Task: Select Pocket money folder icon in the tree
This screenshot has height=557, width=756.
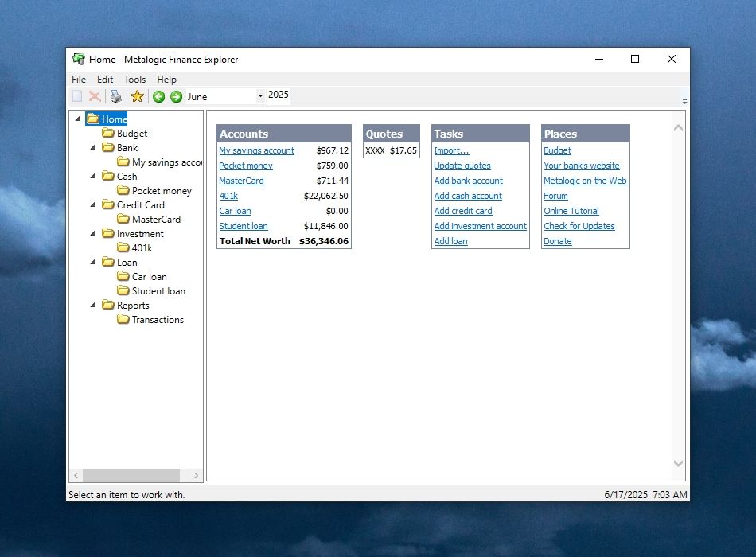Action: (x=123, y=190)
